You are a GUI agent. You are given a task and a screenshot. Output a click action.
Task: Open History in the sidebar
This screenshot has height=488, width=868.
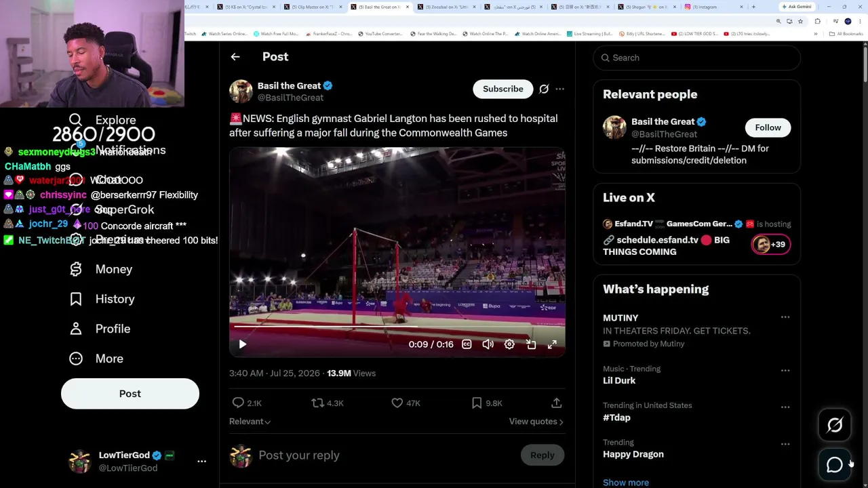click(102, 299)
